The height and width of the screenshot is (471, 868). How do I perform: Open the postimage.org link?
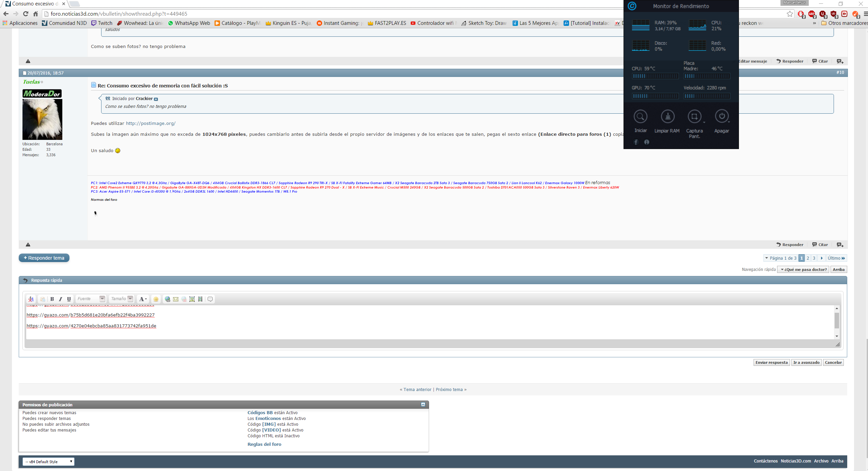[x=151, y=124]
